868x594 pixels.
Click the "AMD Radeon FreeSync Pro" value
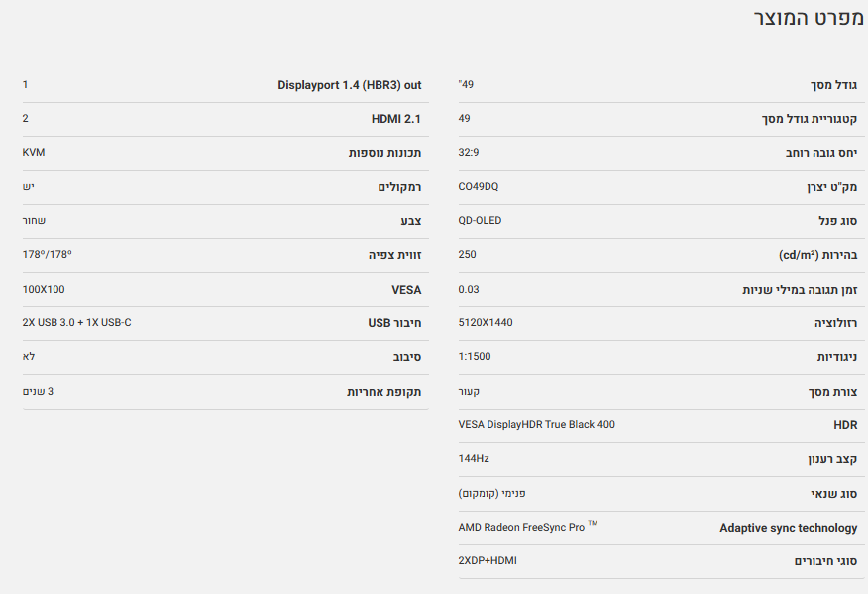[x=521, y=527]
